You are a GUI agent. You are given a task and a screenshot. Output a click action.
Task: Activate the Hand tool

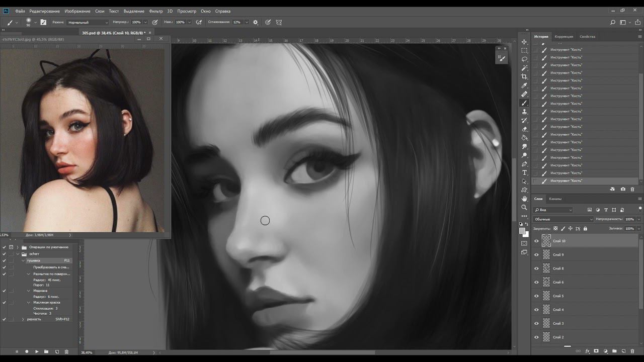coord(524,199)
